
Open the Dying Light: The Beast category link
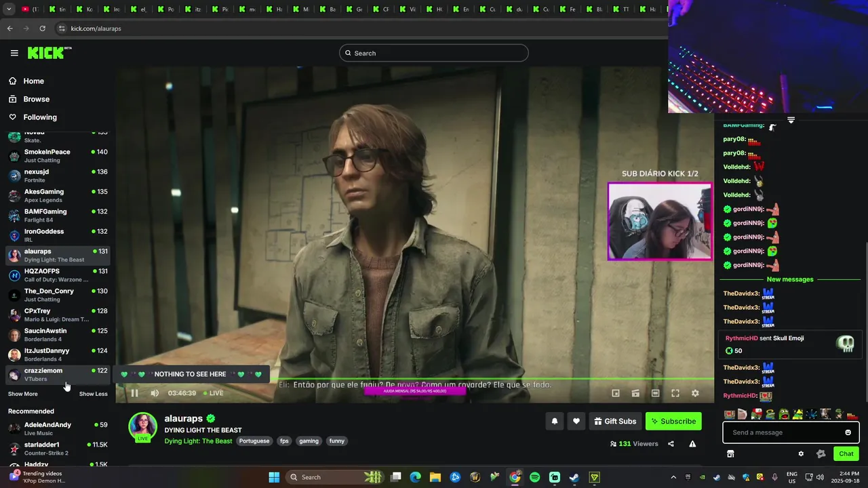tap(198, 441)
